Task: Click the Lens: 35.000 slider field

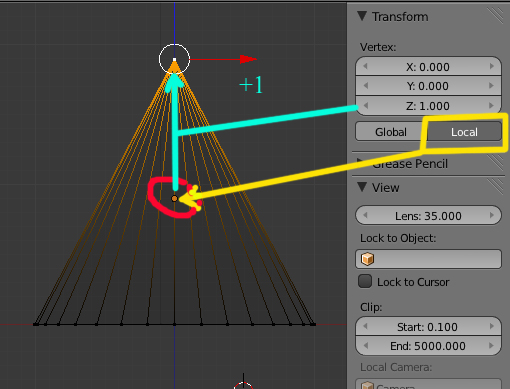Action: coord(428,215)
